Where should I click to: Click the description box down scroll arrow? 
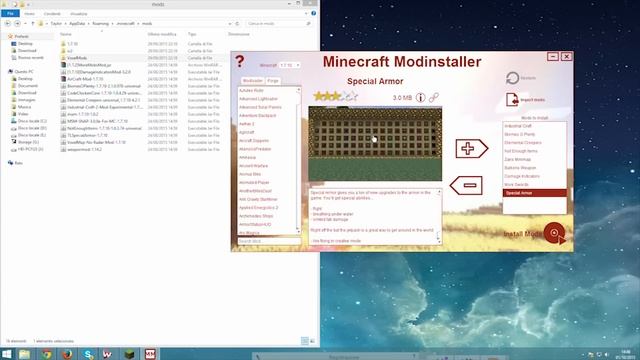pos(439,242)
